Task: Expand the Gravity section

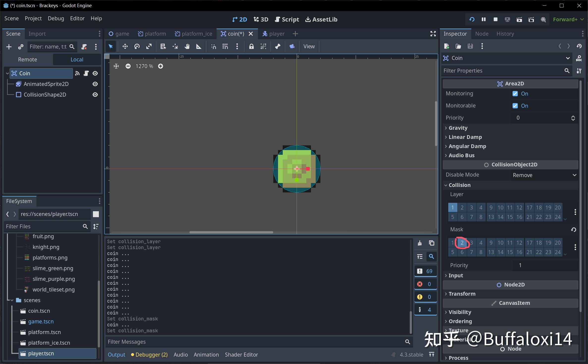Action: (457, 128)
